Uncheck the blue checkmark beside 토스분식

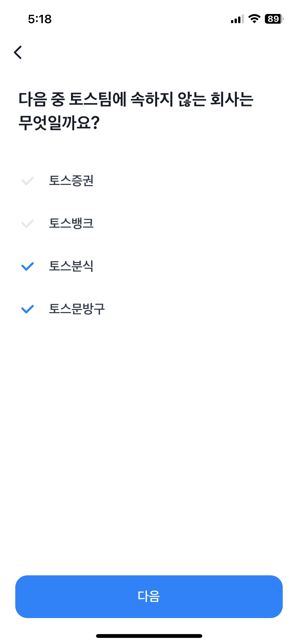(x=27, y=266)
